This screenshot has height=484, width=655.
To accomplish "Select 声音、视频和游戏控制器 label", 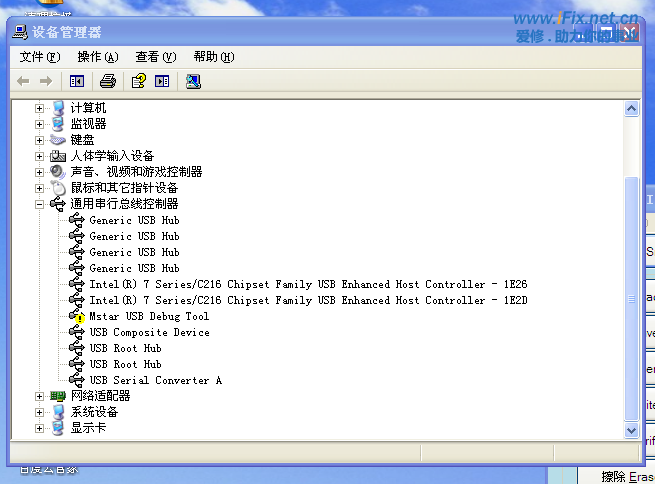I will click(x=136, y=172).
